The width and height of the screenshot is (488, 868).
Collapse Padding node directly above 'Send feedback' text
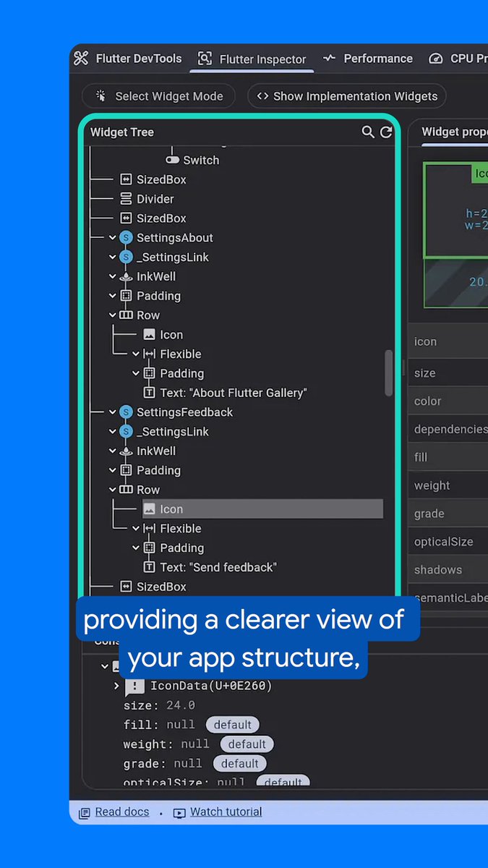click(x=136, y=548)
